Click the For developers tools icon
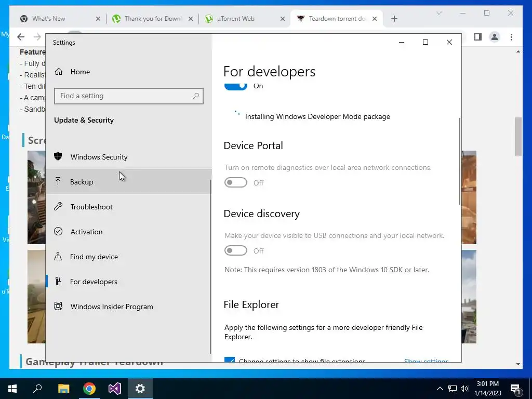Viewport: 532px width, 399px height. 58,281
